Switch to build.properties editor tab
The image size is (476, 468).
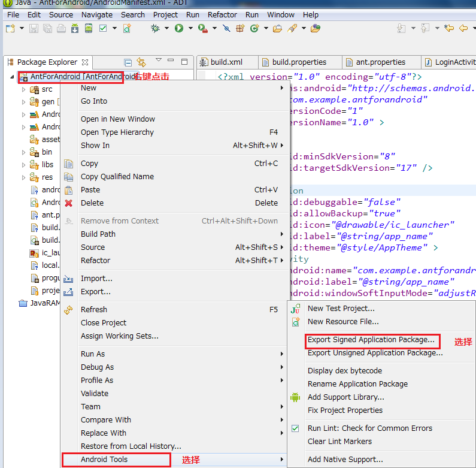(299, 62)
